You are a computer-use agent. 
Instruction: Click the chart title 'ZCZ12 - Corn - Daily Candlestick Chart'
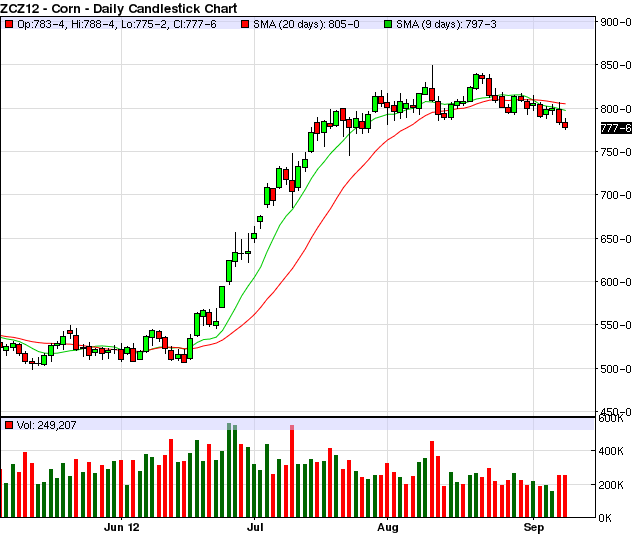119,8
